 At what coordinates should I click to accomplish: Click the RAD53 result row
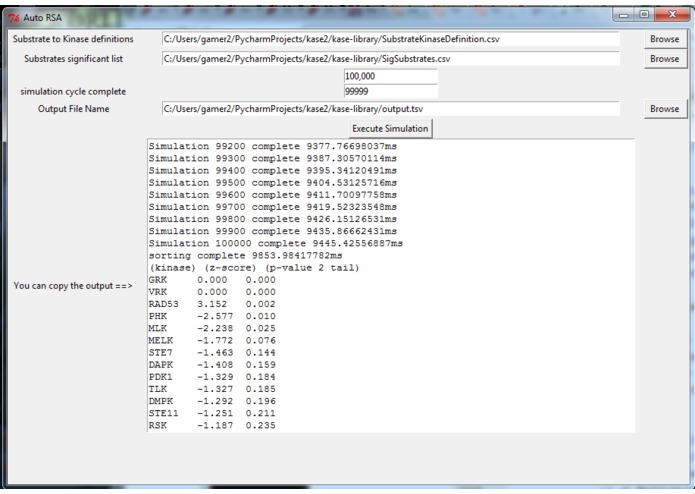(x=212, y=304)
